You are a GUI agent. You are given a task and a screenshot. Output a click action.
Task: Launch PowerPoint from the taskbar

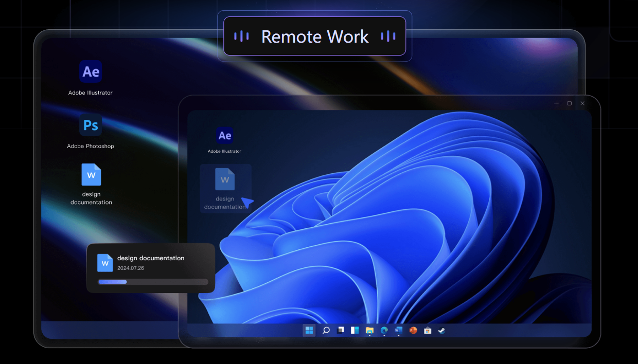click(x=413, y=330)
